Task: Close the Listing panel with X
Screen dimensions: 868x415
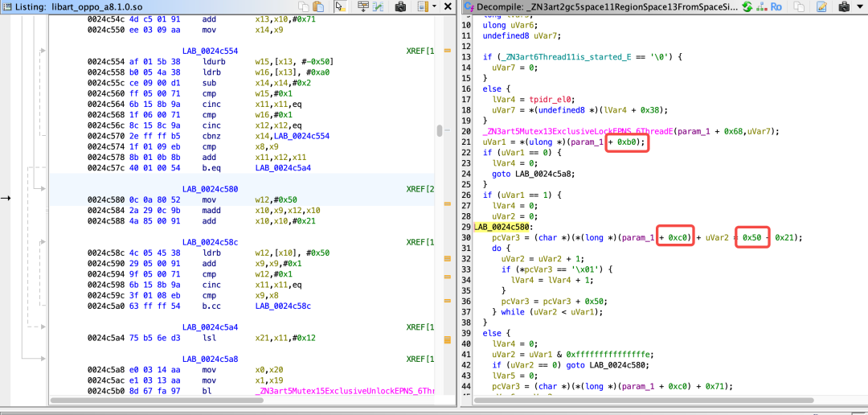Action: click(x=448, y=6)
